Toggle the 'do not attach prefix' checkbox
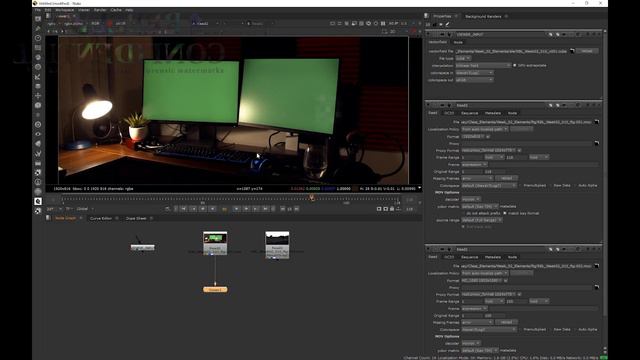The width and height of the screenshot is (640, 360). coord(463,213)
